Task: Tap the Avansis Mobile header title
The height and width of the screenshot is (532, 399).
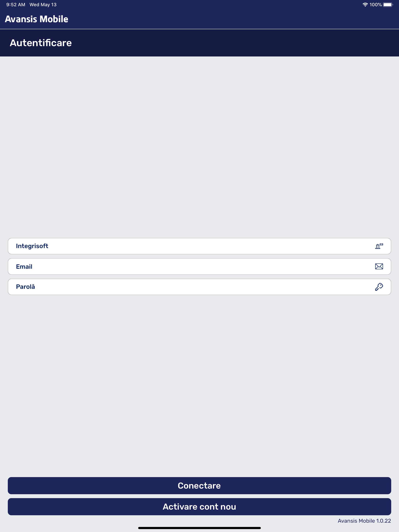Action: [37, 19]
